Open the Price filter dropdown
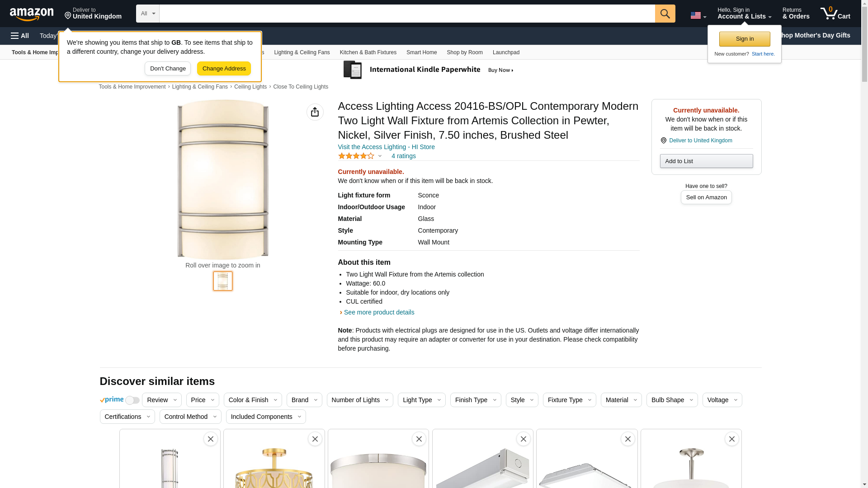The width and height of the screenshot is (868, 488). point(203,400)
